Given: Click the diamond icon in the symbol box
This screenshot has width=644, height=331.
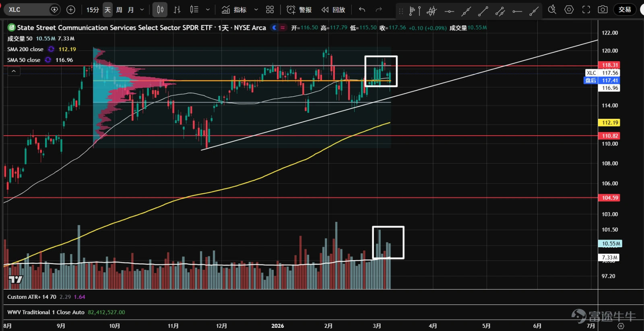Looking at the screenshot, I should (x=54, y=9).
